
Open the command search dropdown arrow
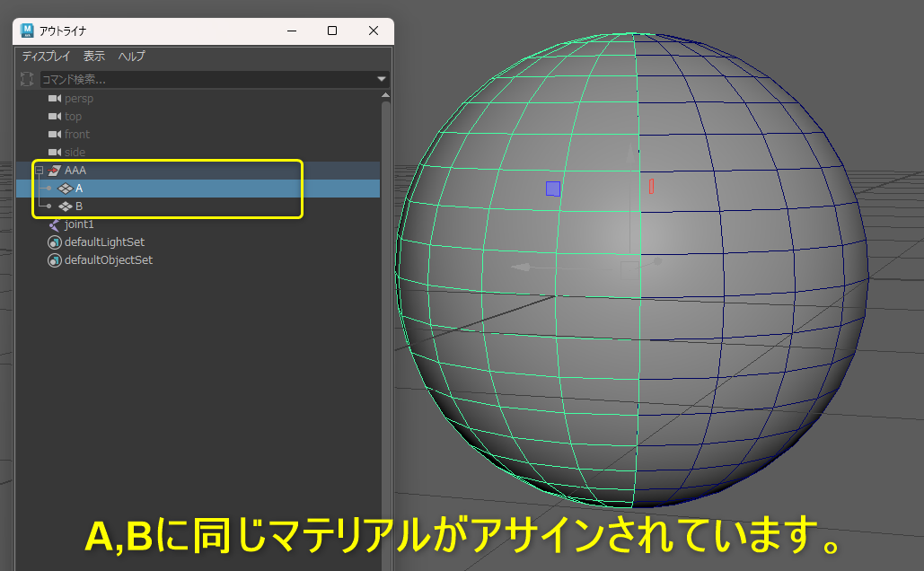382,80
